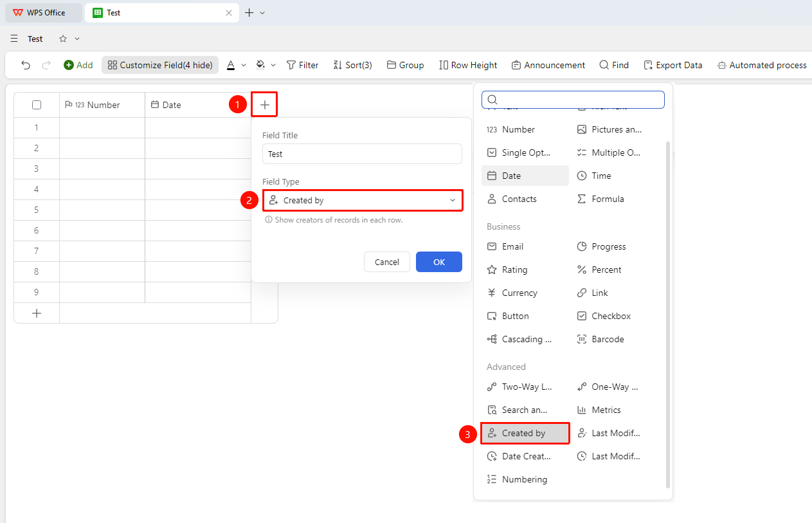Open a new tab with plus
Image resolution: width=812 pixels, height=523 pixels.
click(249, 13)
